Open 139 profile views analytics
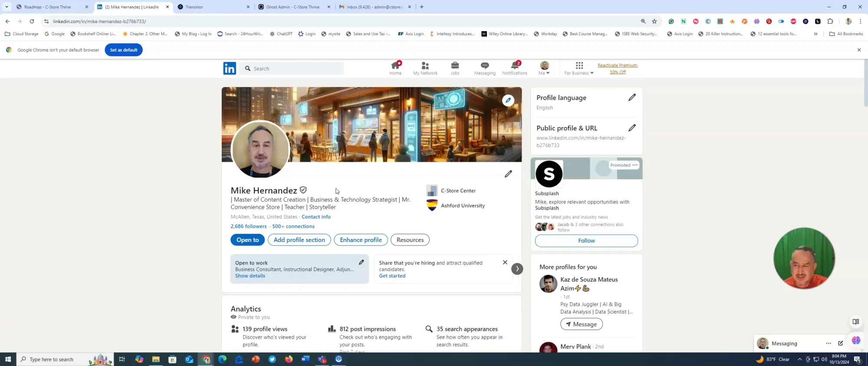This screenshot has width=868, height=366. [x=265, y=329]
